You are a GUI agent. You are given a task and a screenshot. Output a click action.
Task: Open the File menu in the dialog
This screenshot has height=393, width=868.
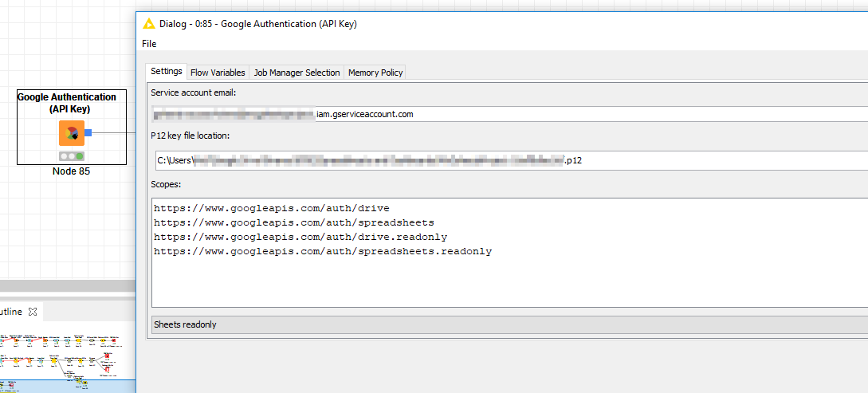(149, 44)
